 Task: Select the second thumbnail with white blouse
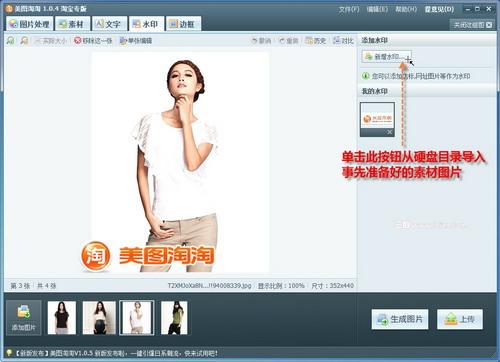point(99,318)
